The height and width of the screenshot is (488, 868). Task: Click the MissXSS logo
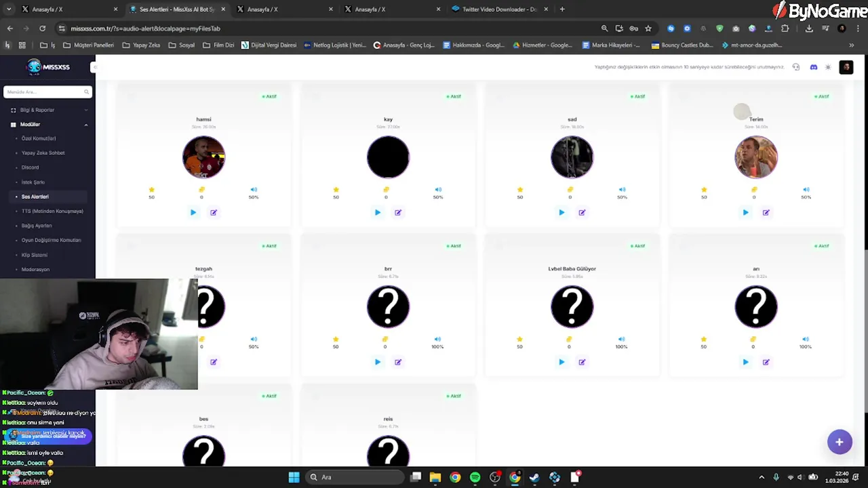pos(47,66)
